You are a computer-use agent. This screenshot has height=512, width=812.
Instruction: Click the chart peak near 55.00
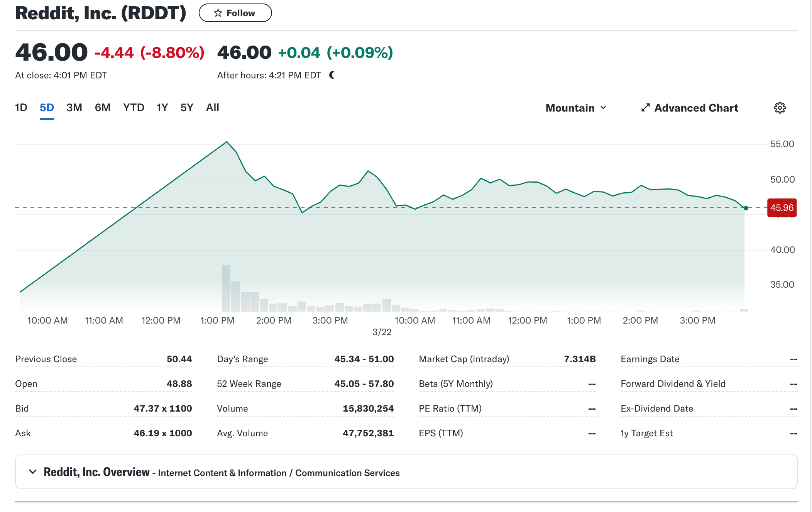click(x=227, y=142)
